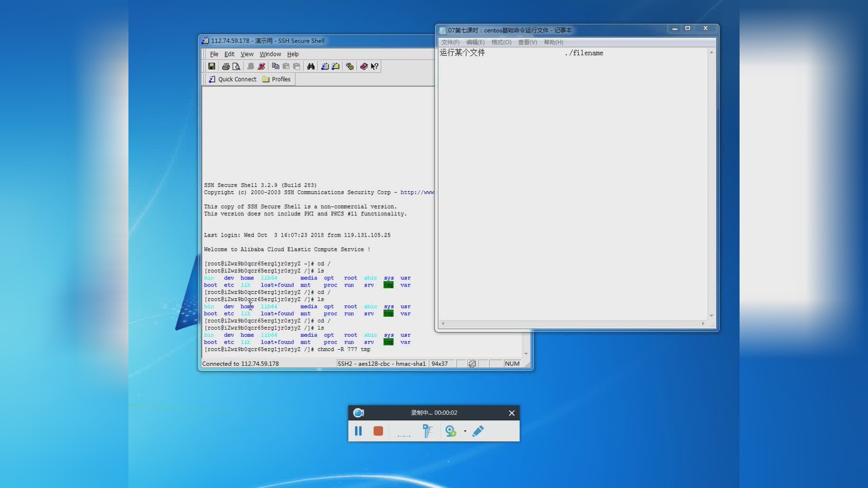This screenshot has height=488, width=868.
Task: Click the Paste Selection icon beside binoculars
Action: click(296, 66)
